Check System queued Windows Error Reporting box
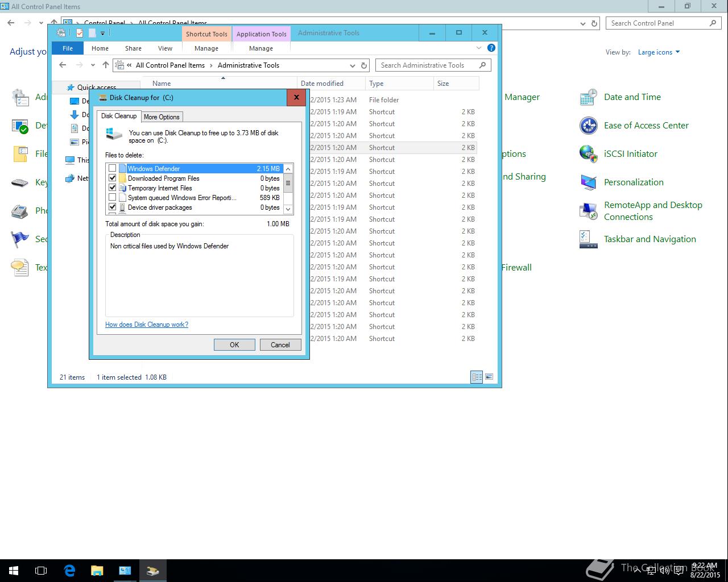The height and width of the screenshot is (582, 728). point(112,197)
